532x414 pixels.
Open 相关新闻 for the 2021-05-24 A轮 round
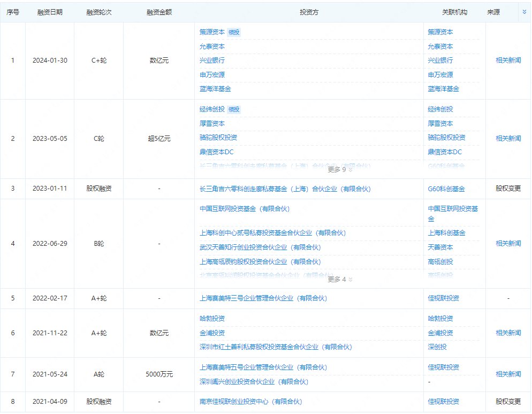coord(508,374)
